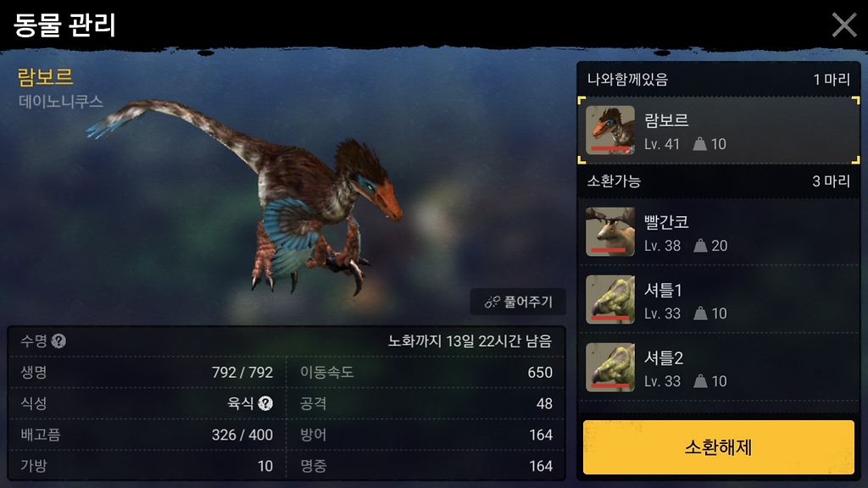This screenshot has height=488, width=868.
Task: Click the bag weight icon on 셔틀1 row
Action: point(700,313)
